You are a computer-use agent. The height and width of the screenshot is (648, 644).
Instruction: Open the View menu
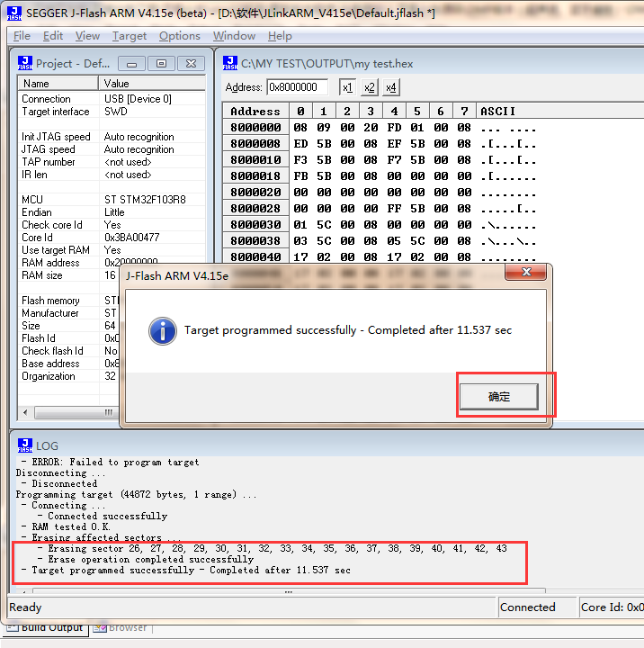(x=87, y=36)
